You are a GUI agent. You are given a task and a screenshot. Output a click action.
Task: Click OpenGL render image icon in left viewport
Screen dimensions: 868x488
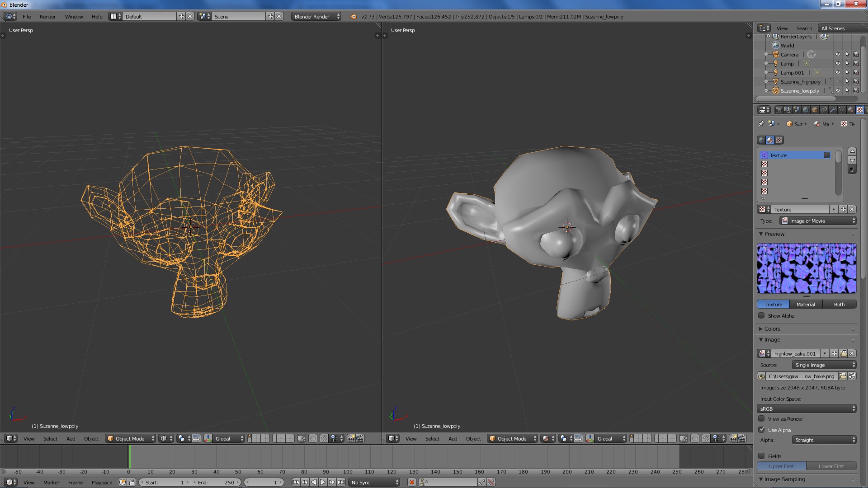pos(351,438)
